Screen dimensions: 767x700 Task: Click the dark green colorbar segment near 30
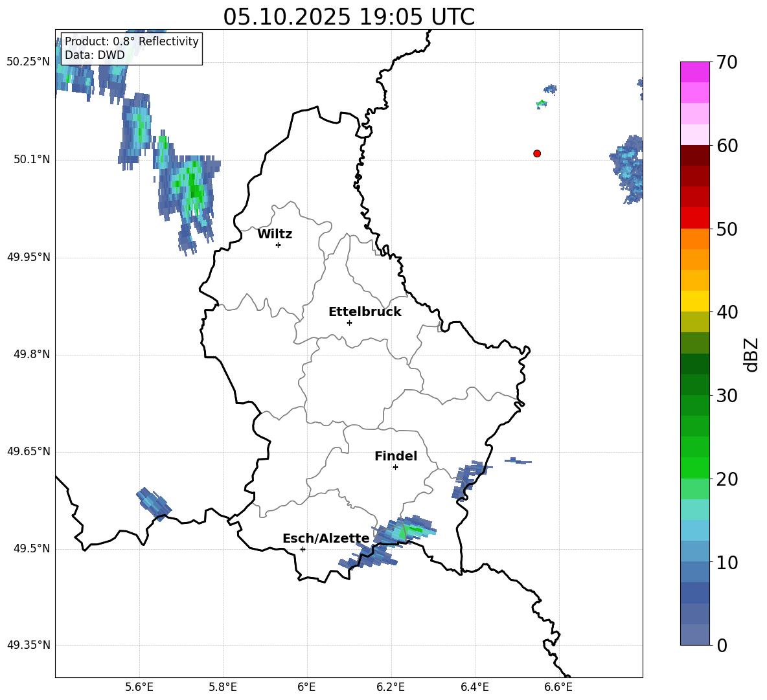coord(695,385)
